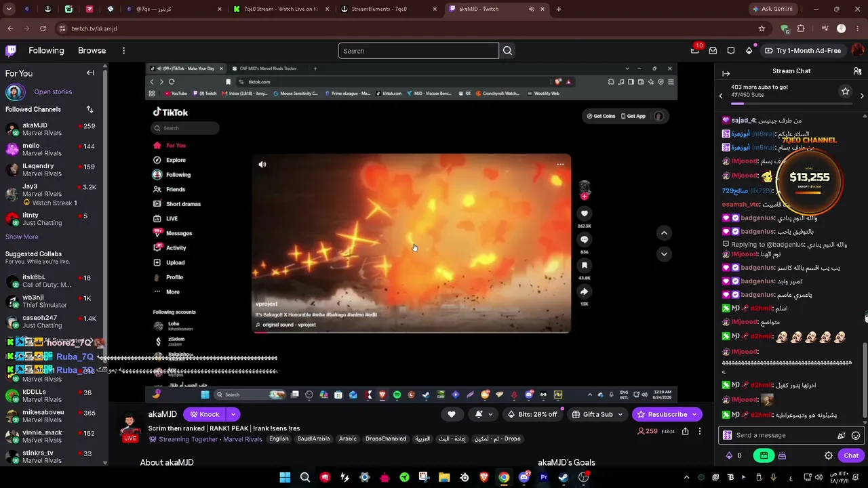Screen dimensions: 868x488
Task: Open the Twitch home logo
Action: pos(11,50)
